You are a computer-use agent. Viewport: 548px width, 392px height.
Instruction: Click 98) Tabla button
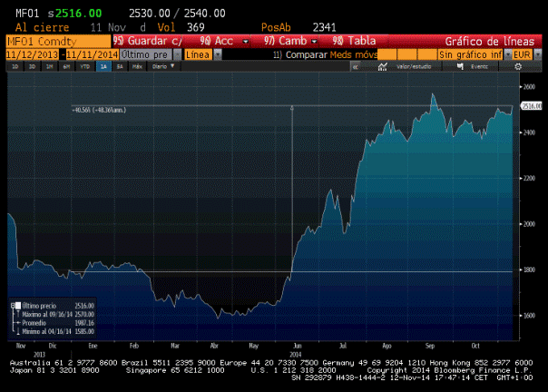tap(354, 41)
